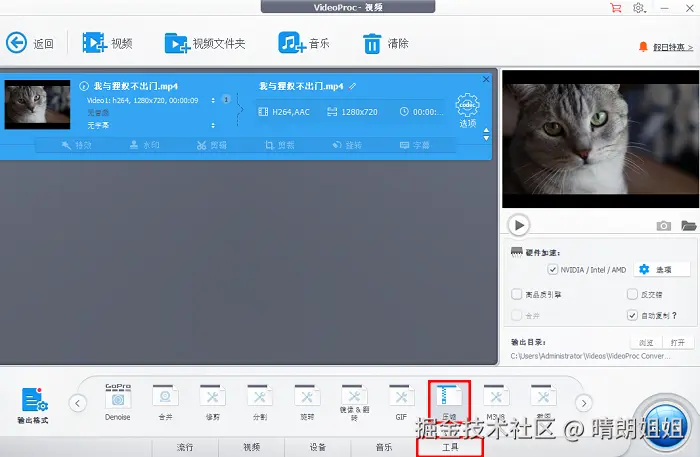This screenshot has height=457, width=700.
Task: Click the output directory path text
Action: click(x=591, y=356)
